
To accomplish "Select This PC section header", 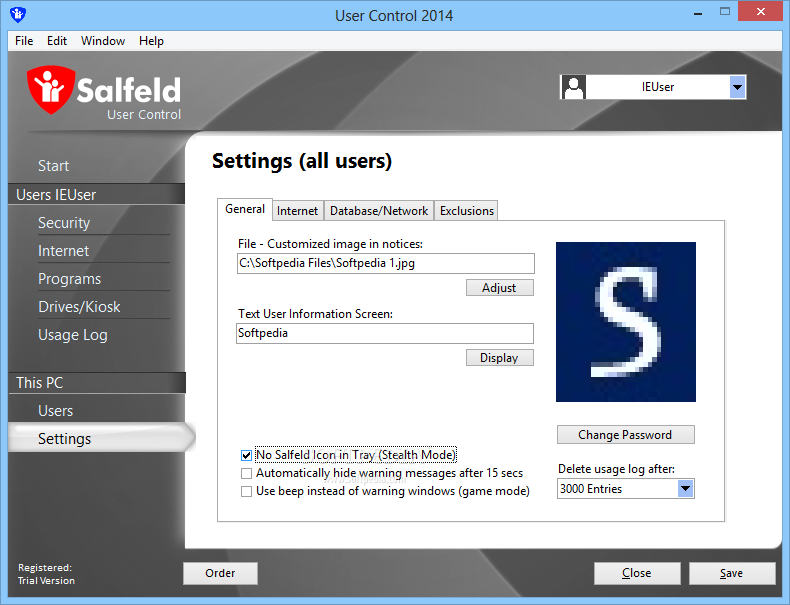I will pos(97,383).
